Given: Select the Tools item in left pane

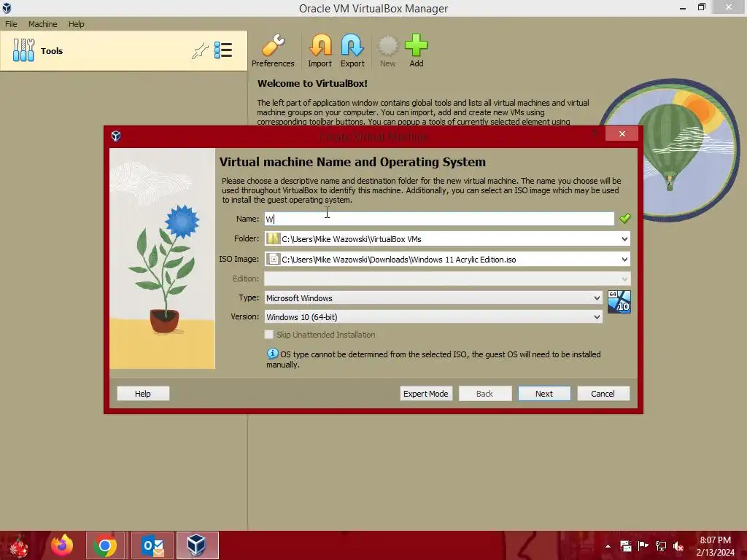Looking at the screenshot, I should (x=123, y=51).
